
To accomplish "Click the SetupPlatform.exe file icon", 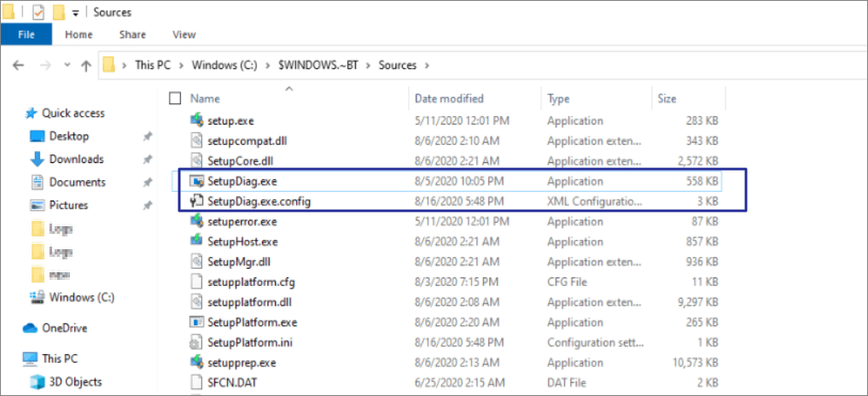I will (197, 323).
